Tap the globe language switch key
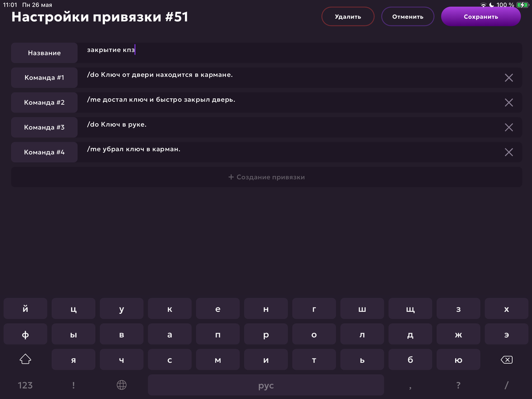Screen dimensions: 532x399 (x=122, y=385)
